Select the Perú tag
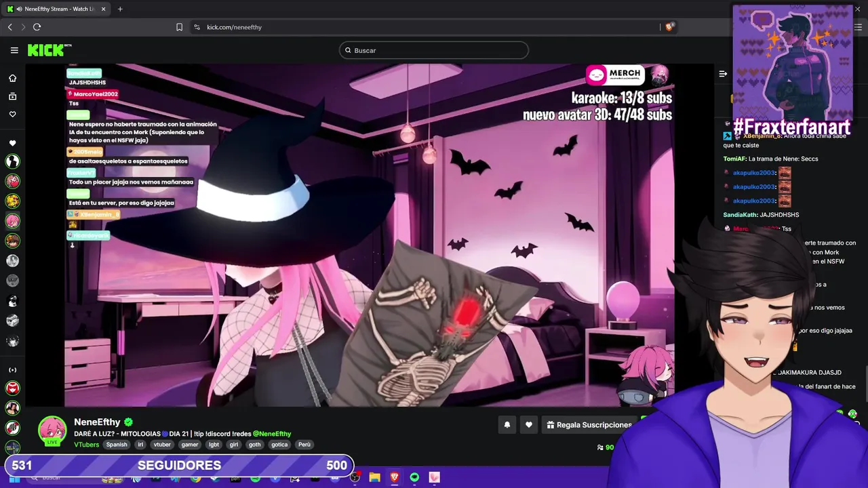This screenshot has height=488, width=868. pos(304,445)
